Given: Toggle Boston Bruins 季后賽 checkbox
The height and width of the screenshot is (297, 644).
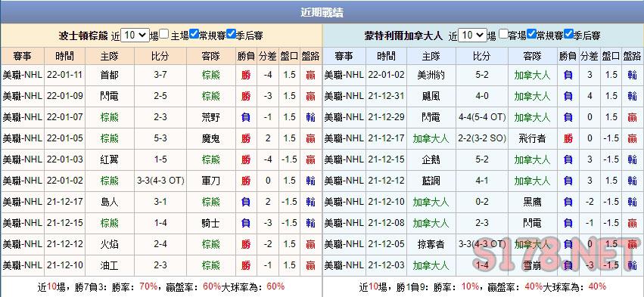Looking at the screenshot, I should pyautogui.click(x=231, y=35).
